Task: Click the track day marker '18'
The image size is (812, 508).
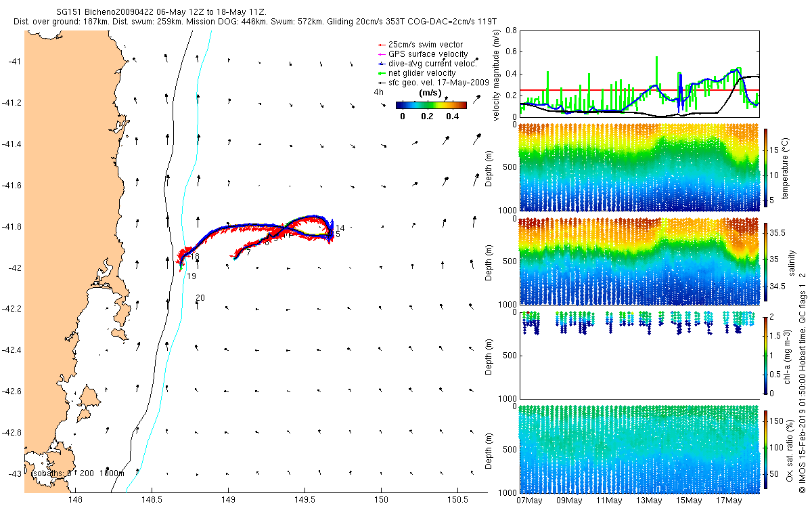Action: pos(195,257)
